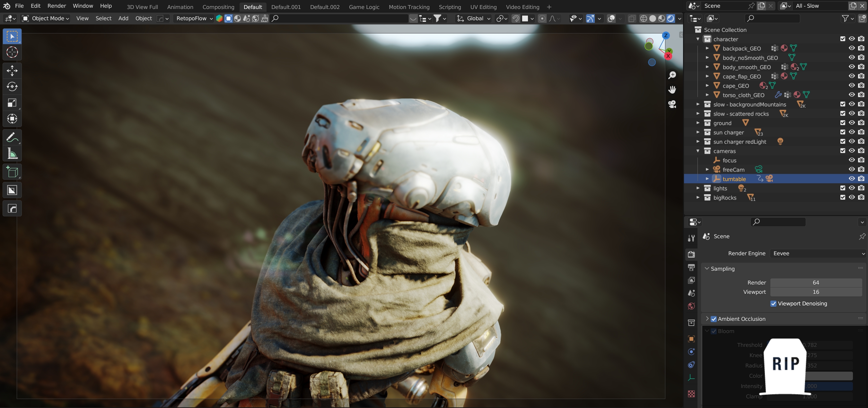Open the Object Mode dropdown

point(46,19)
